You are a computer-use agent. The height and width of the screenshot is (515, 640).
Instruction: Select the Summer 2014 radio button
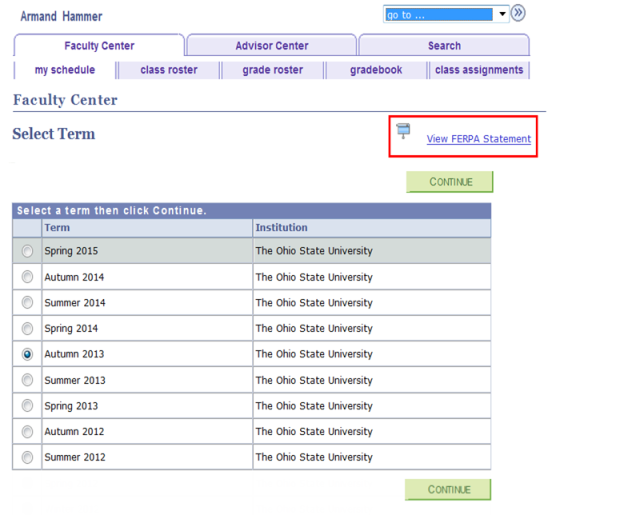point(27,302)
